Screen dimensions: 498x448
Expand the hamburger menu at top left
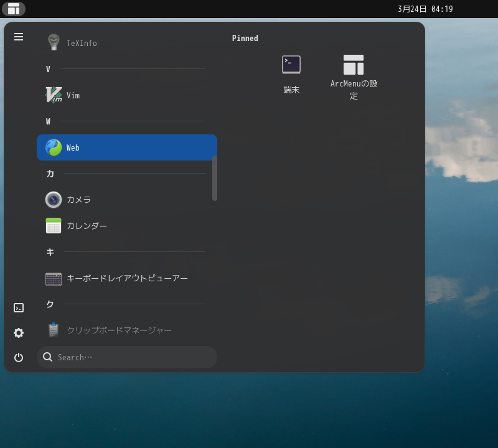click(x=18, y=37)
